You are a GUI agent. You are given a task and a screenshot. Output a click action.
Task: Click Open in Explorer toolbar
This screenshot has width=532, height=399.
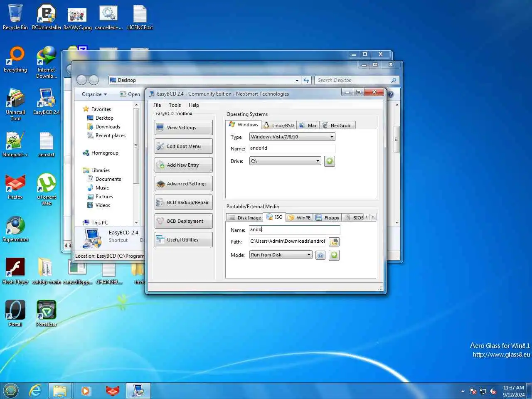tap(130, 94)
